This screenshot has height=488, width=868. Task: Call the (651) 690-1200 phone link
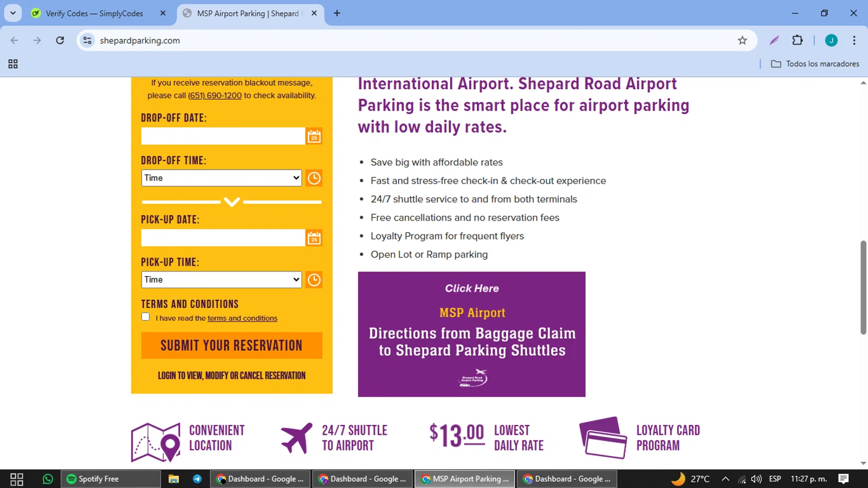(x=215, y=96)
